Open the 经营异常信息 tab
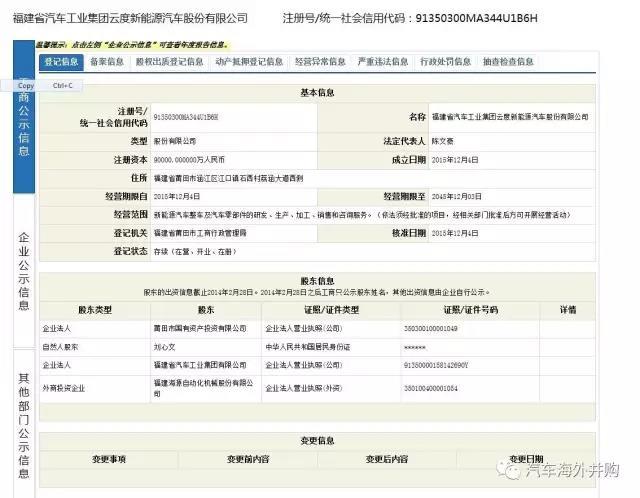Screen dimensions: 640x498 320,62
